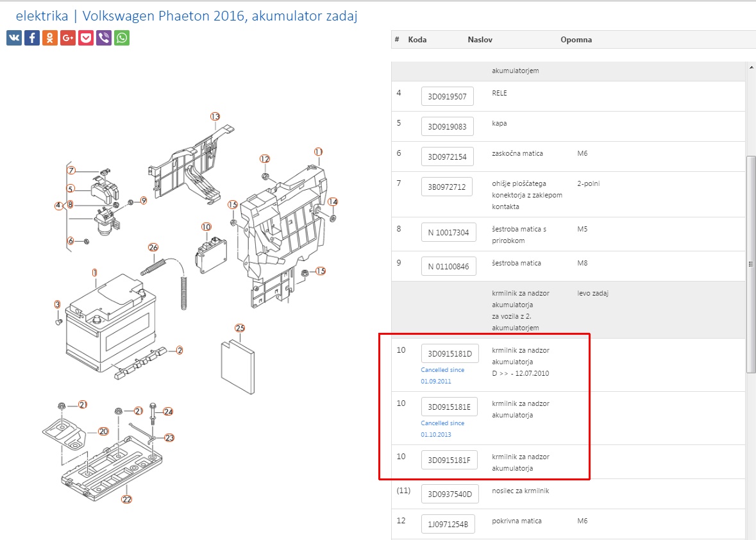Screen dimensions: 756x540
Task: Click callout 26 on the diagram
Action: click(153, 248)
